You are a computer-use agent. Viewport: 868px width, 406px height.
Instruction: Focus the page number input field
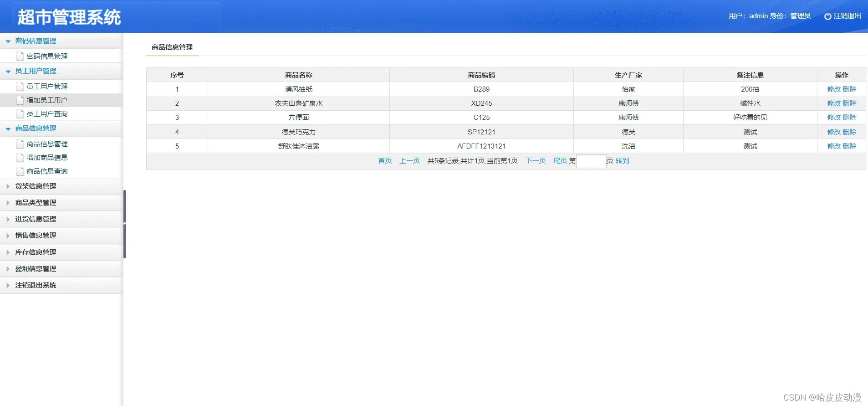point(591,161)
